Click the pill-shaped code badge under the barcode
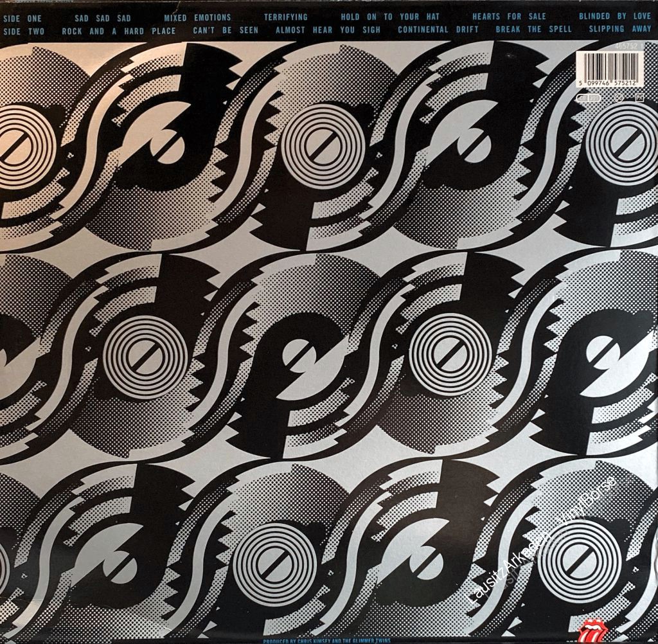This screenshot has height=644, width=658. click(x=589, y=98)
